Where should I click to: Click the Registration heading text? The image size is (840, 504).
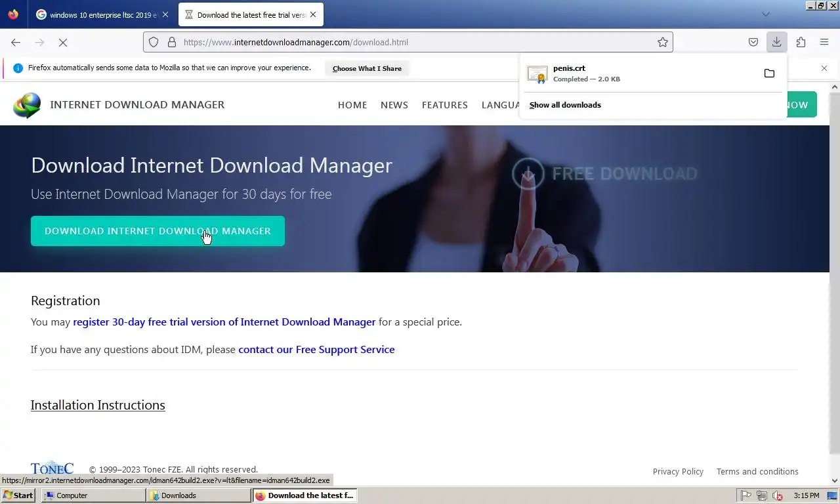tap(66, 301)
